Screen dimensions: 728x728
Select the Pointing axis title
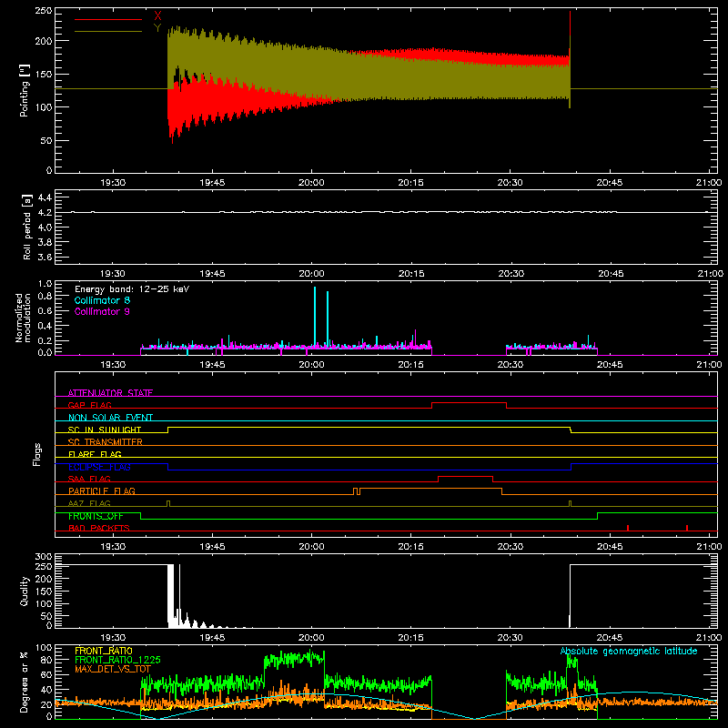tap(25, 90)
